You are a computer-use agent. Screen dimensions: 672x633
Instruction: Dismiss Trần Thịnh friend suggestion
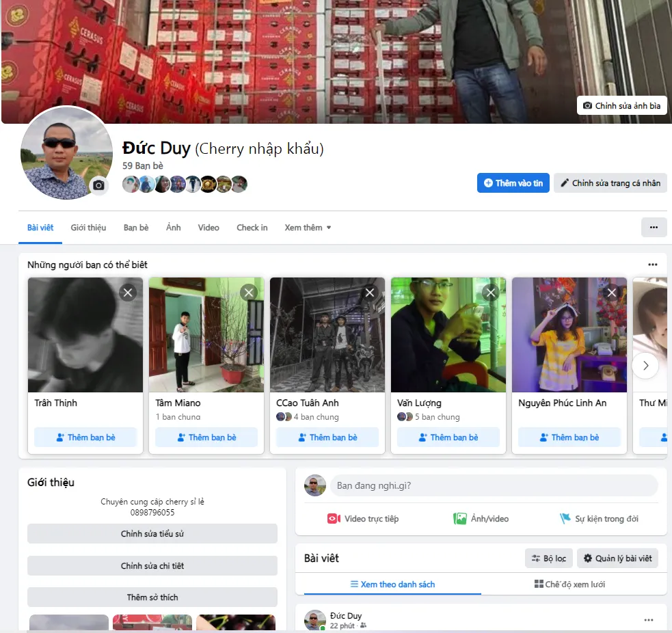click(x=127, y=293)
